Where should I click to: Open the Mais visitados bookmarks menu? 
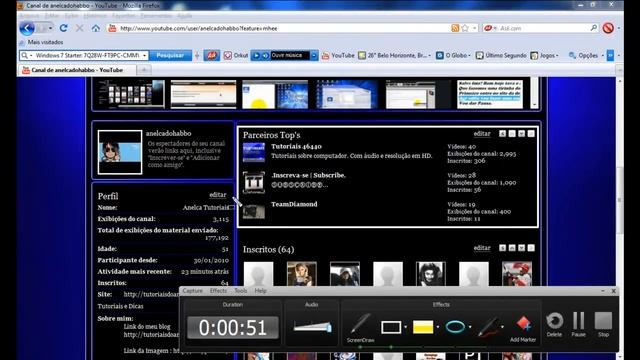pos(45,42)
